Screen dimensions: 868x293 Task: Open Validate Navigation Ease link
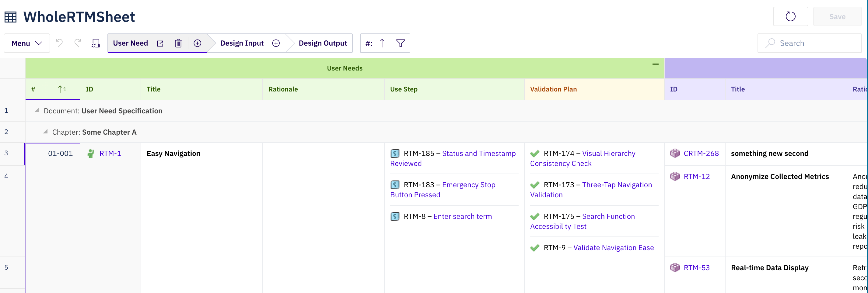click(x=613, y=248)
